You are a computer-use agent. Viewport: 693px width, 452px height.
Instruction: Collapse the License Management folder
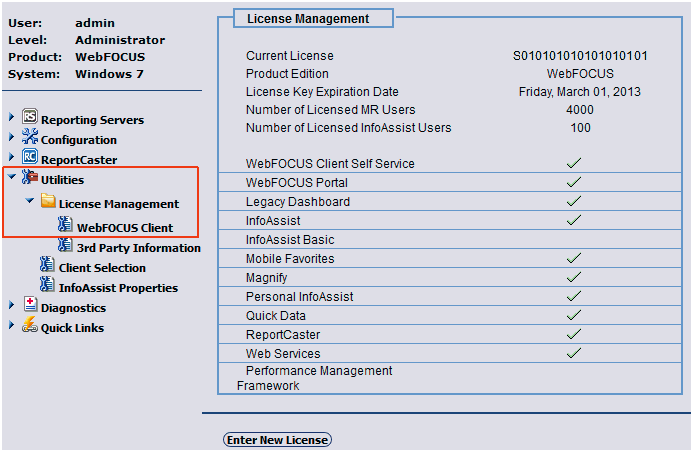(x=30, y=201)
